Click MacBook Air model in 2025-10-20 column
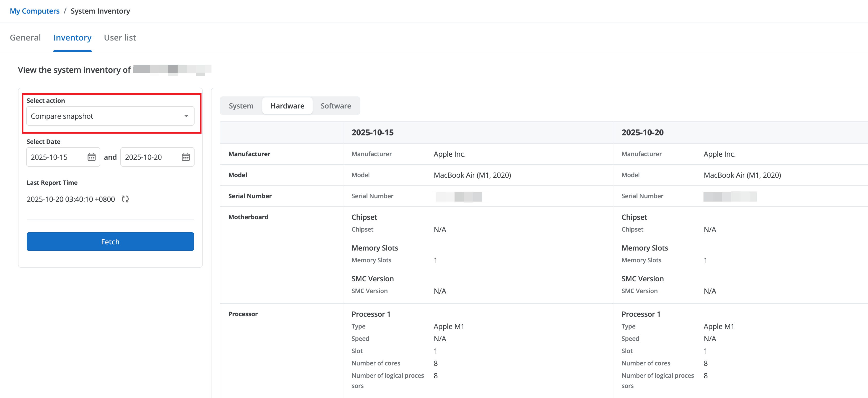This screenshot has width=868, height=398. point(742,175)
